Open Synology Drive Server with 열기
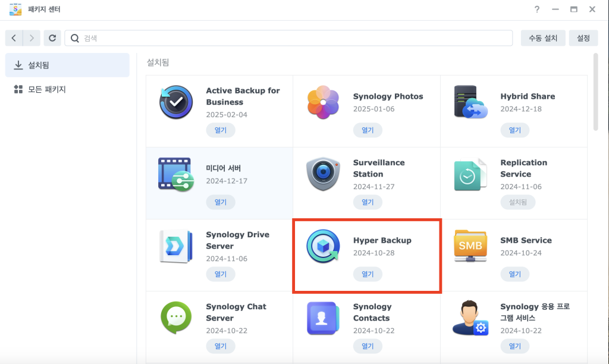 click(221, 274)
